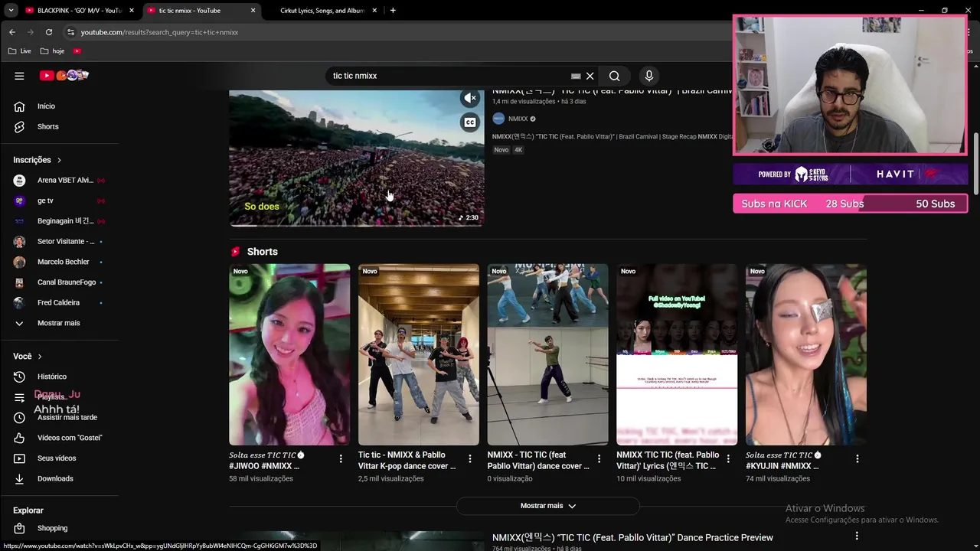Open options for the KYUJIN short
This screenshot has width=980, height=551.
pos(857,458)
